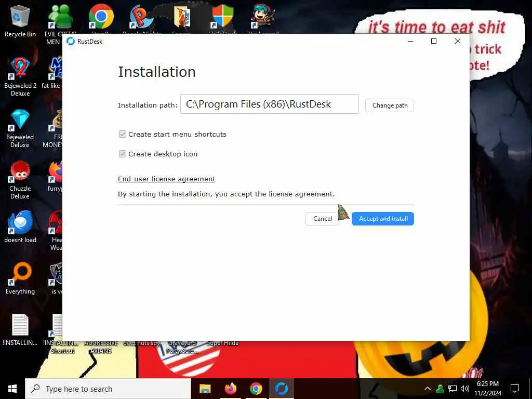
Task: Select the Chuzzle Deluxe desktop icon
Action: [20, 180]
